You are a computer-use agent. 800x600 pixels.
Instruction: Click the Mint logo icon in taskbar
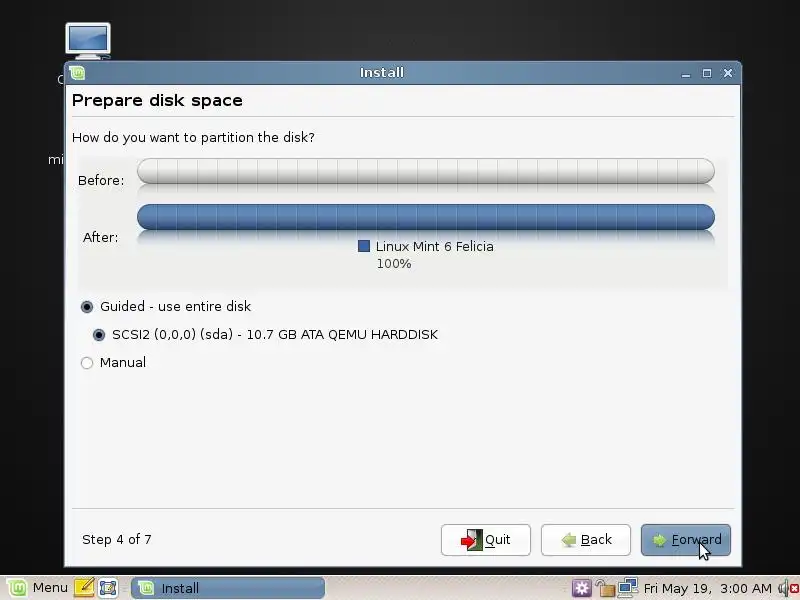pos(16,588)
